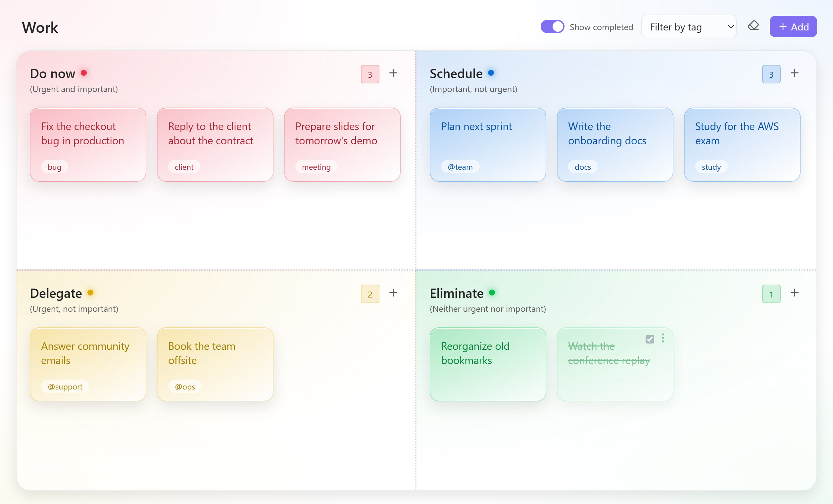833x504 pixels.
Task: Click the Watch the conference replay title
Action: pos(609,353)
